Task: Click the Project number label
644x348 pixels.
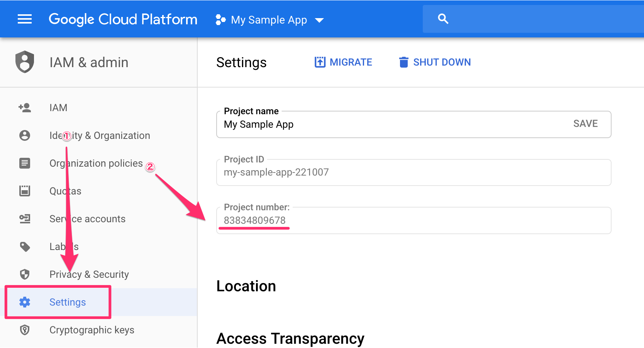Action: click(x=257, y=207)
